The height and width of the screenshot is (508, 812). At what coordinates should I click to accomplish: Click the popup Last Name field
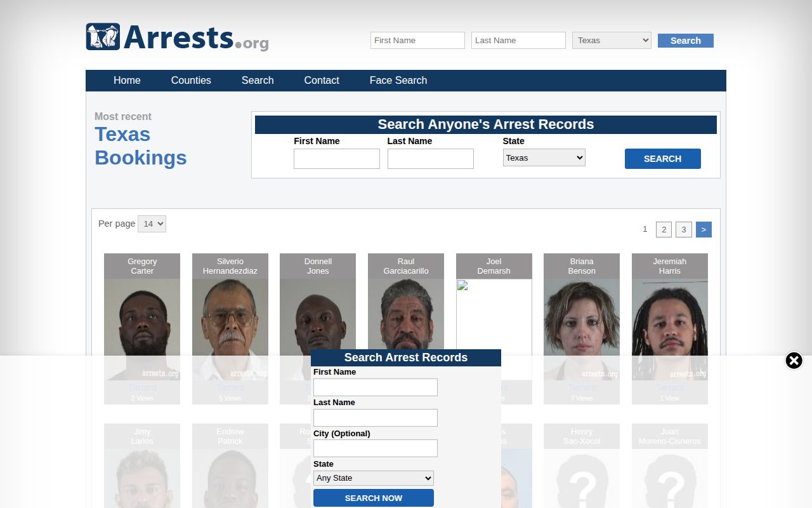[376, 418]
